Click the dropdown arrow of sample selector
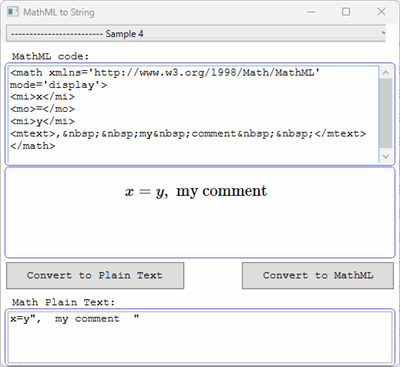The height and width of the screenshot is (367, 400). (383, 33)
